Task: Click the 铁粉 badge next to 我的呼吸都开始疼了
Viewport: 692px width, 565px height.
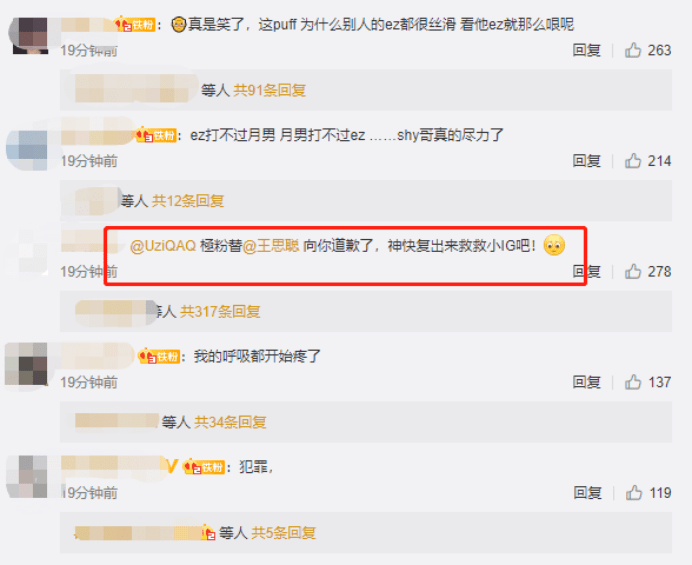Action: (x=160, y=356)
